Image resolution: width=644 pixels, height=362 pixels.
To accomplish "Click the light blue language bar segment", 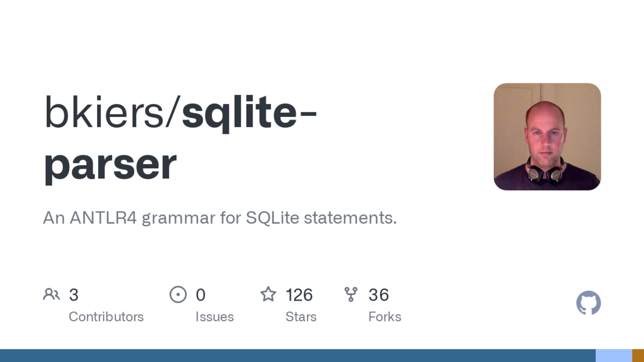I will pos(614,355).
